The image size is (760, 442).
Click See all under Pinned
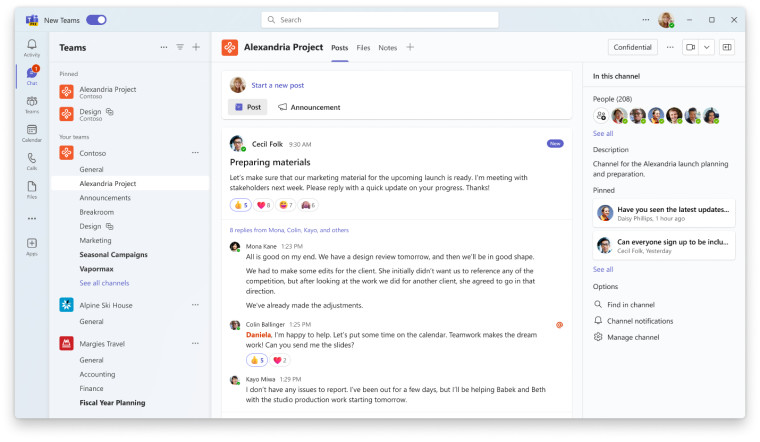(x=603, y=269)
